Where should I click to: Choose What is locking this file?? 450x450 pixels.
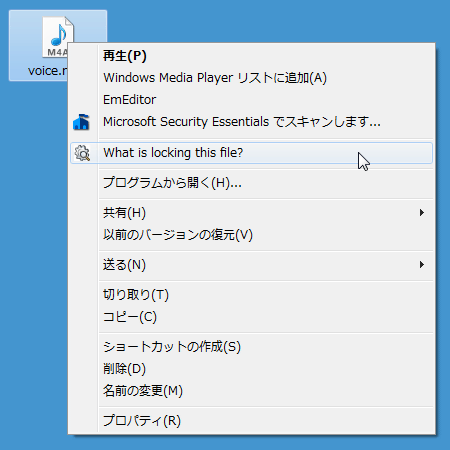tap(251, 153)
